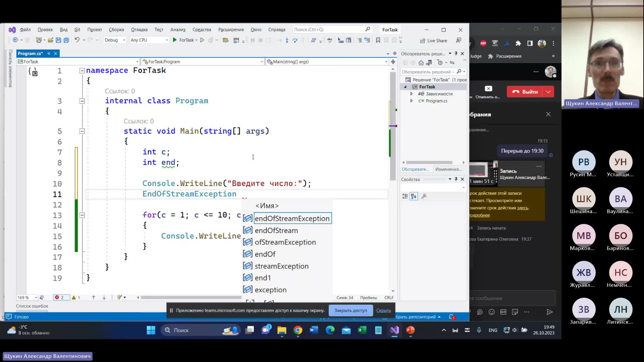Click the green Start ForTask play button
Viewport: 644px width, 362px height.
click(175, 40)
